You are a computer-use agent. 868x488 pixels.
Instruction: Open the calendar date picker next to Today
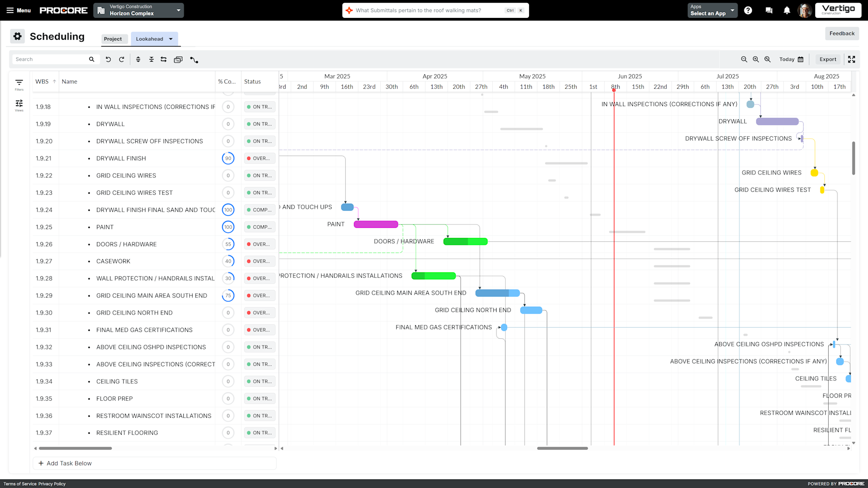802,59
